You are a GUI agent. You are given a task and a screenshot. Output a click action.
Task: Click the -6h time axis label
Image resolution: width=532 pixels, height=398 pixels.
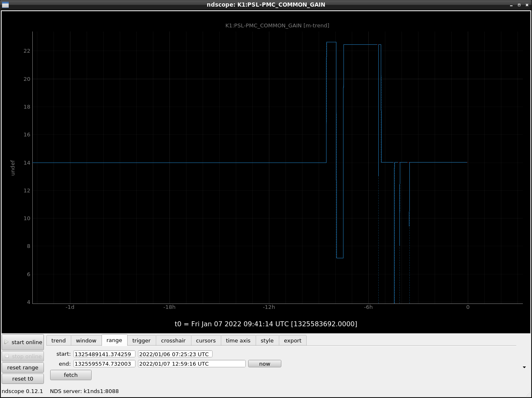[x=368, y=307]
